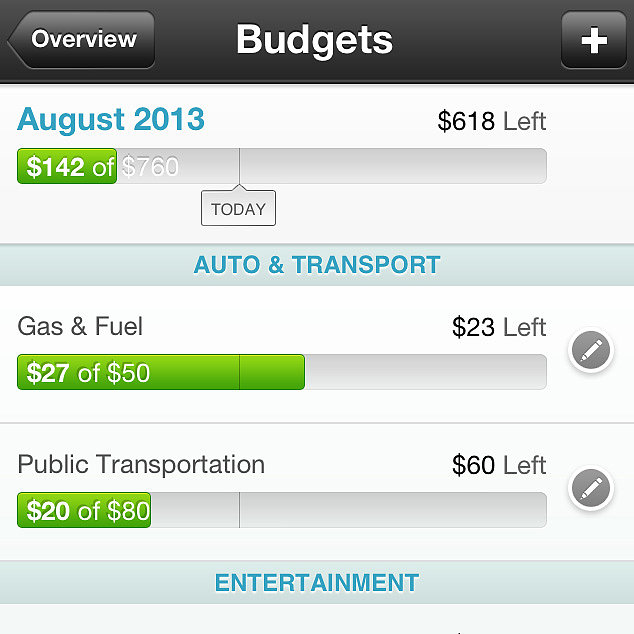Tap the $23 Left amount
Screen dimensions: 634x634
[x=499, y=327]
